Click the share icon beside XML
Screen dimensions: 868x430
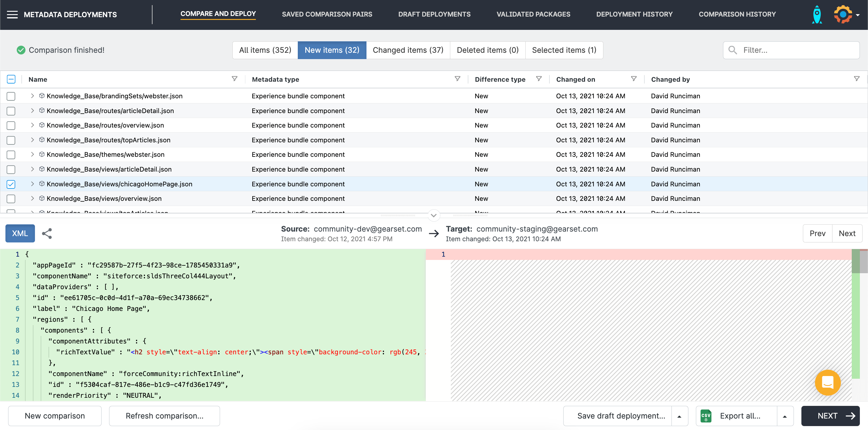tap(47, 233)
